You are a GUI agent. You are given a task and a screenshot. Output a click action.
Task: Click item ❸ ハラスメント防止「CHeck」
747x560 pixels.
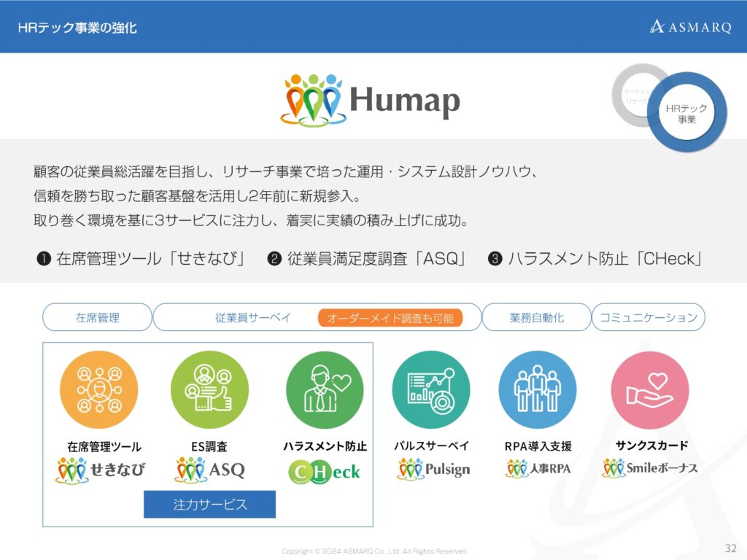point(595,259)
